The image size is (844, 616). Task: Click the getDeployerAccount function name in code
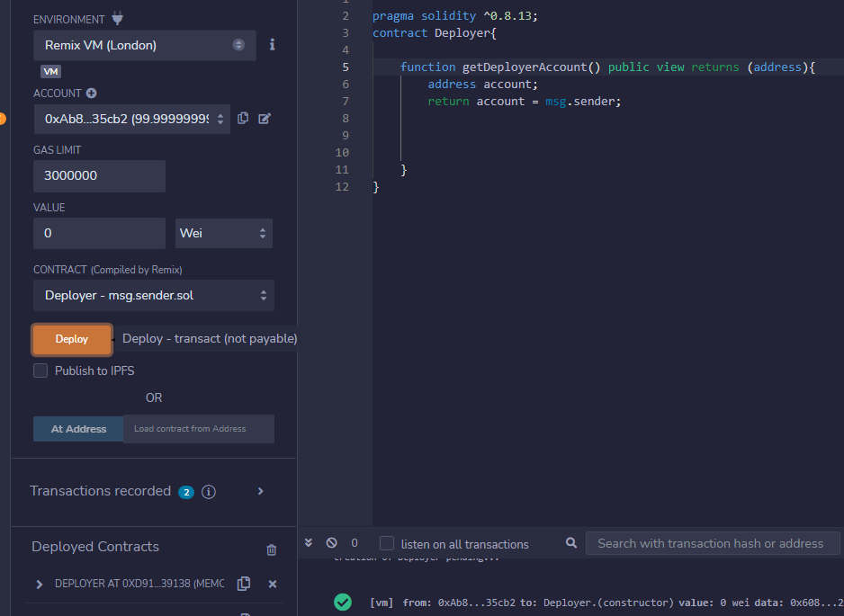point(525,67)
